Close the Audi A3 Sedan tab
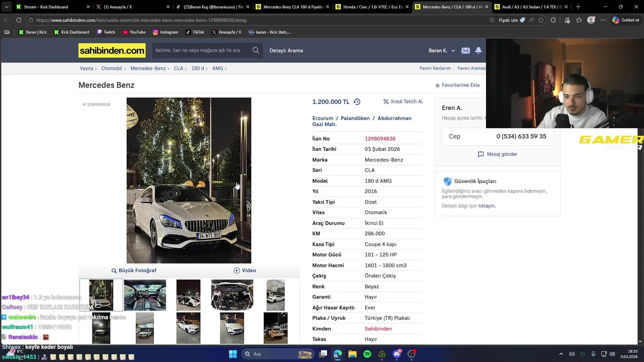Screen dimensions: 644x362 [566, 7]
